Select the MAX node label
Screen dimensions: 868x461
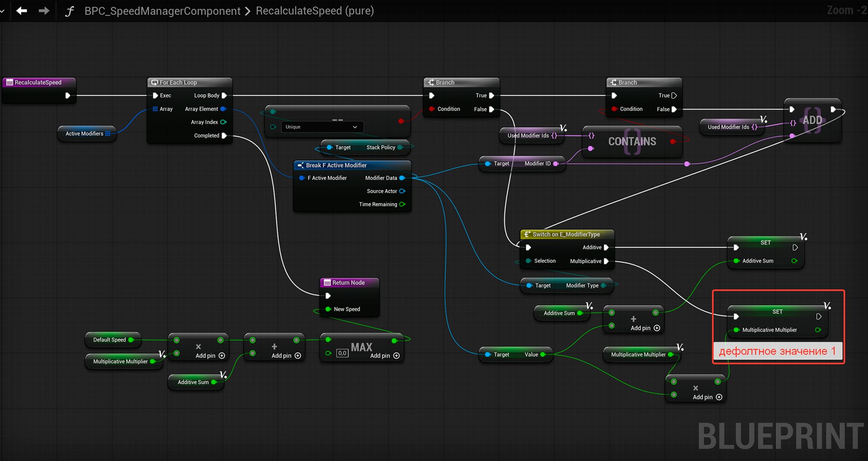pos(362,347)
